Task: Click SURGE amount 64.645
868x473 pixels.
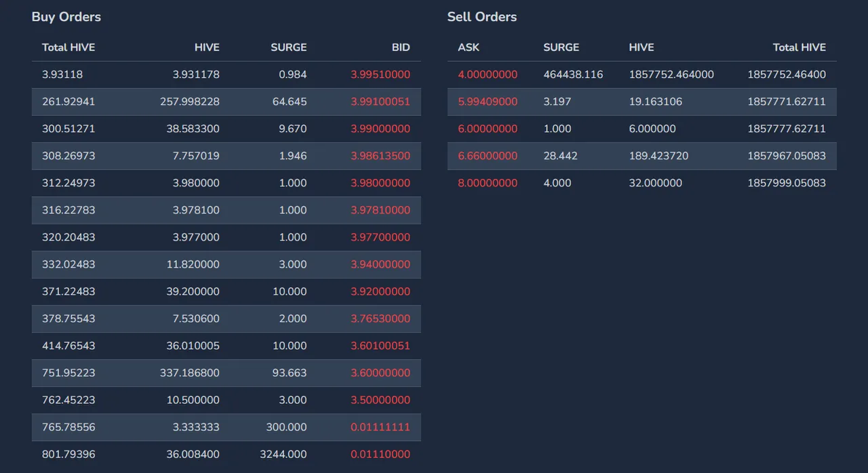Action: (x=290, y=102)
